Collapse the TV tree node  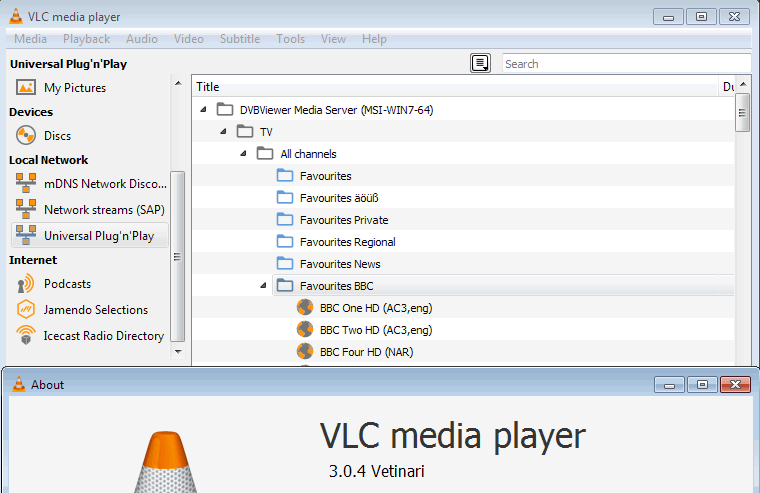coord(223,131)
